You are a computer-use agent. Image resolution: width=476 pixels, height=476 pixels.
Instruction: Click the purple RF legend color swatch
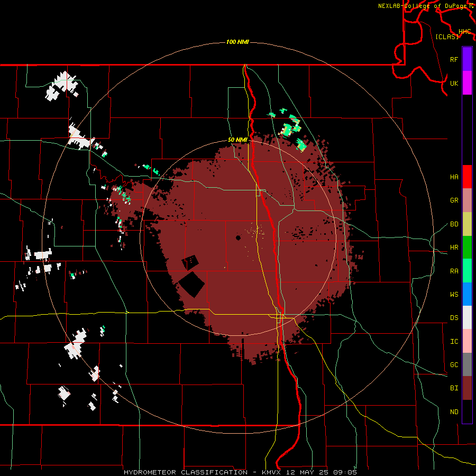467,59
